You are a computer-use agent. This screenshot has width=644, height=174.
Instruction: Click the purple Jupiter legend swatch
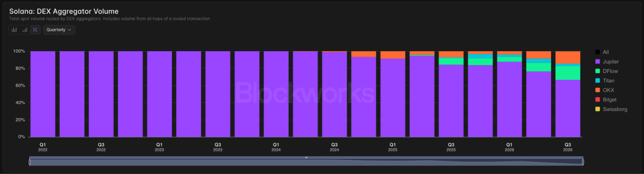pyautogui.click(x=598, y=62)
